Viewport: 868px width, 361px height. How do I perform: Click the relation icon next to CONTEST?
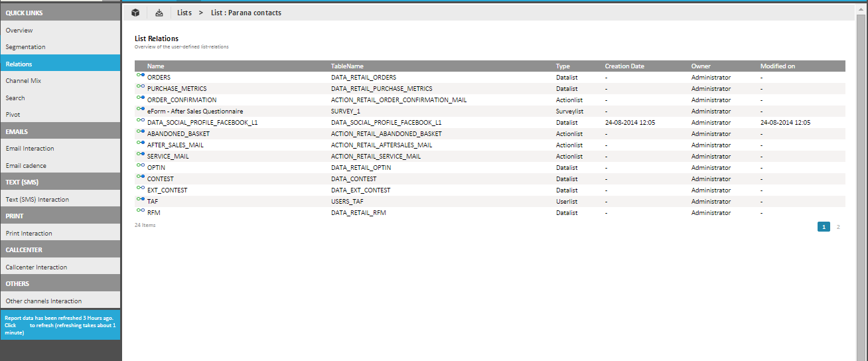[140, 179]
